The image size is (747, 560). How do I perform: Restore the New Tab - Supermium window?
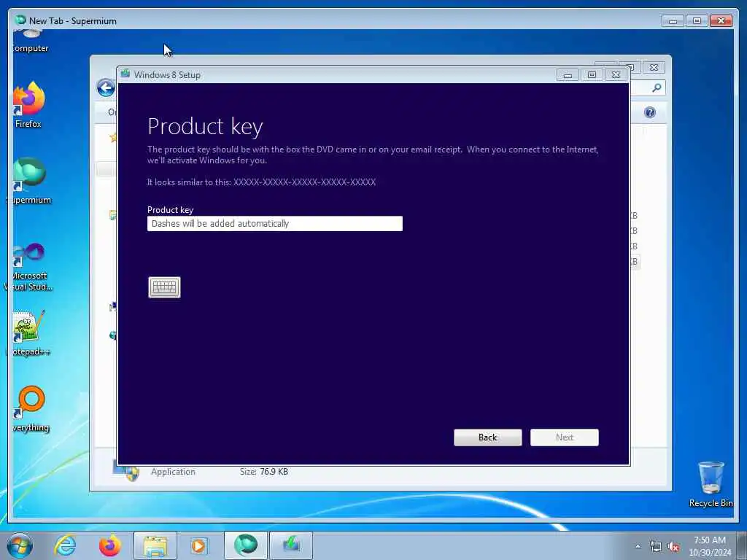point(697,21)
